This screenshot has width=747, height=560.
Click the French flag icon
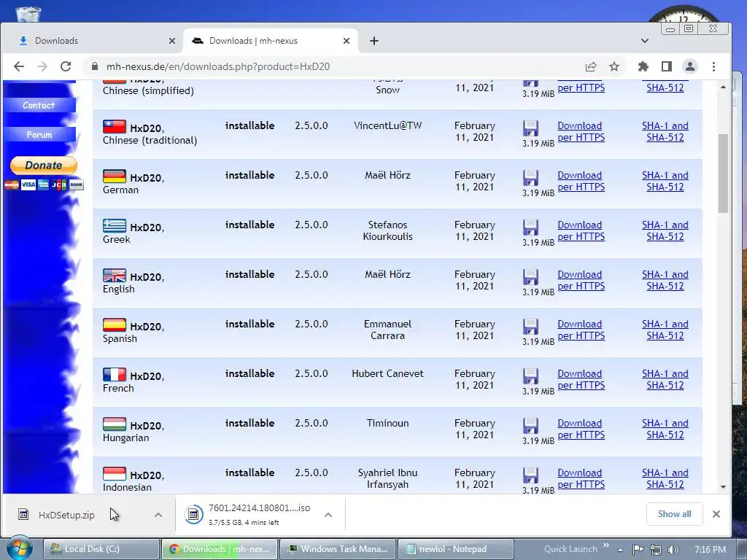click(115, 374)
